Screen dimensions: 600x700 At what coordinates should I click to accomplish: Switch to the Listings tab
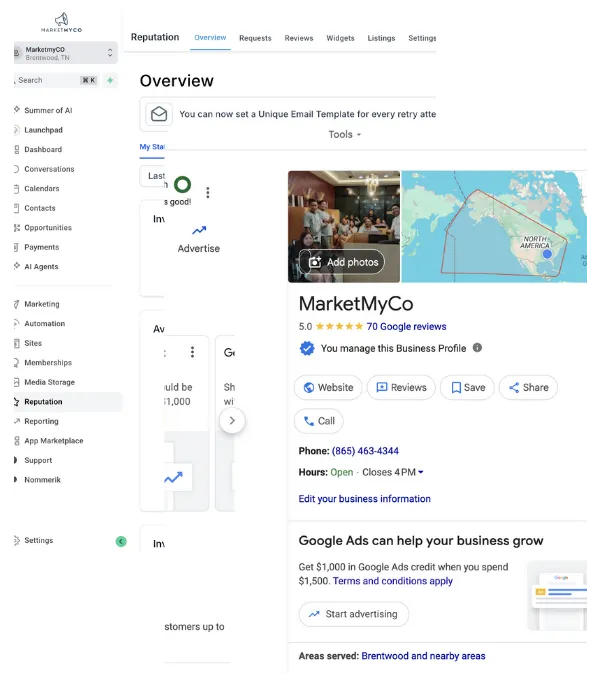point(381,38)
